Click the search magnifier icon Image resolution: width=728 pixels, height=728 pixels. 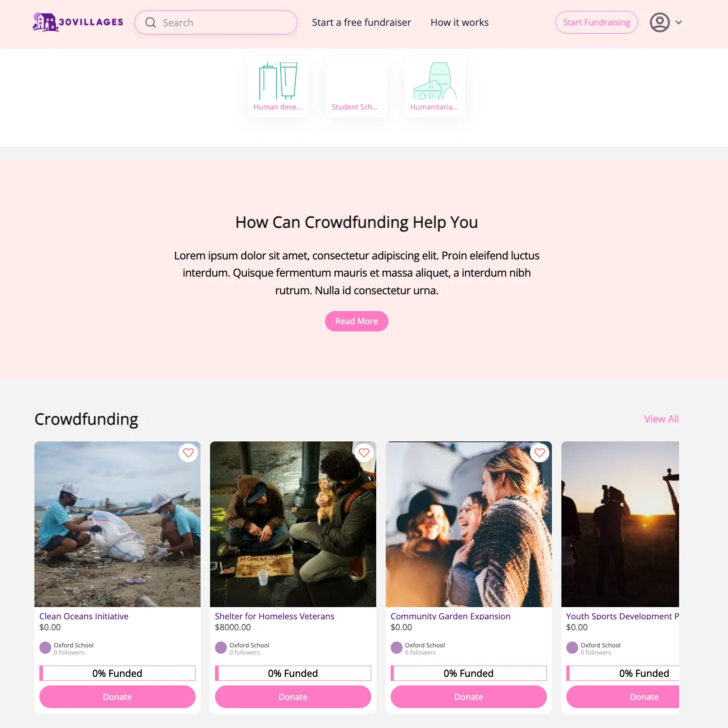click(x=150, y=23)
